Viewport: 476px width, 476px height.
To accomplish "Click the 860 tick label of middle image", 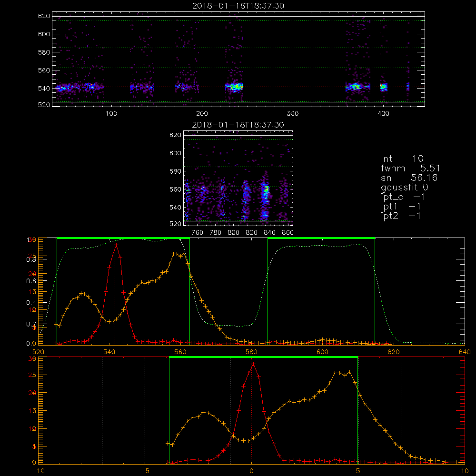I will [288, 233].
